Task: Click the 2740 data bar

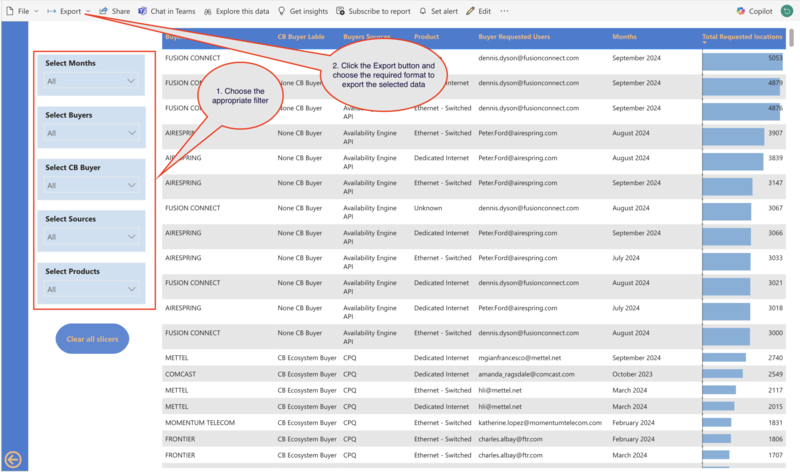Action: [724, 357]
